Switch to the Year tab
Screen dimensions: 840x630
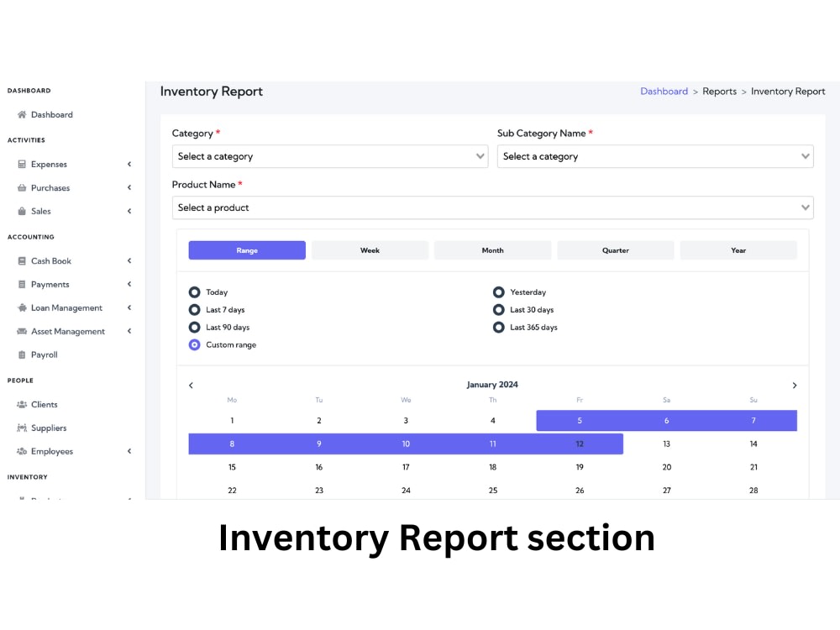[738, 250]
